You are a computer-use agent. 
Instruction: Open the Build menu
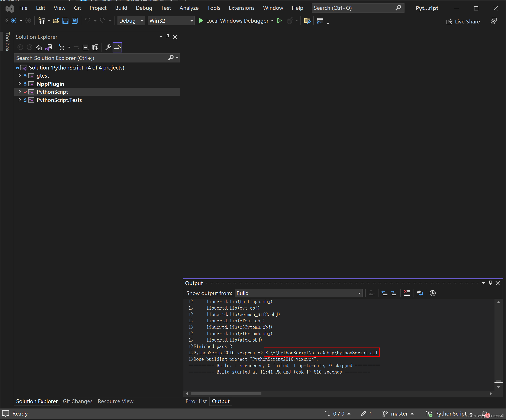click(121, 8)
